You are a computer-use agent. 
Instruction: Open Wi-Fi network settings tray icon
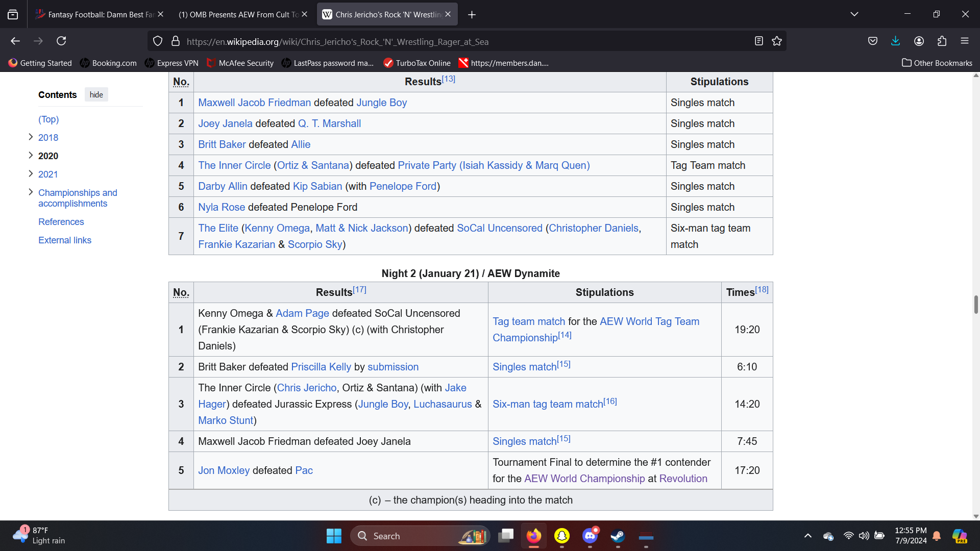(848, 536)
